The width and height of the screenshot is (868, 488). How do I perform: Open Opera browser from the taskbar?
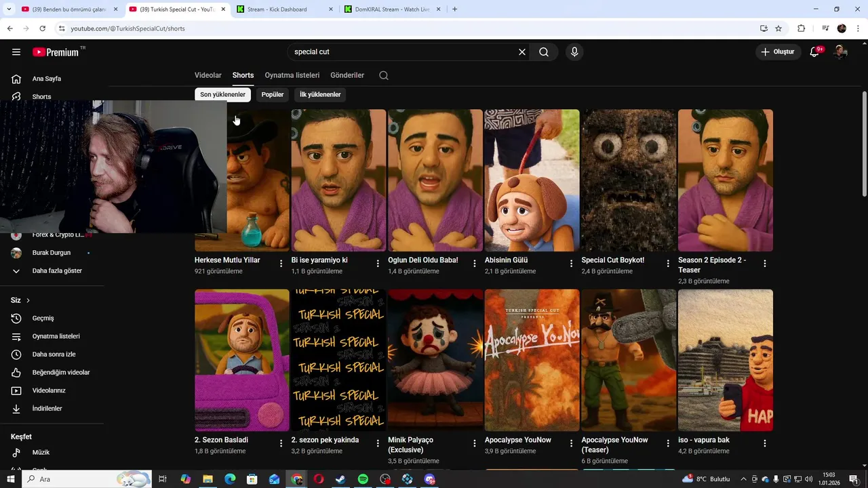click(x=318, y=479)
